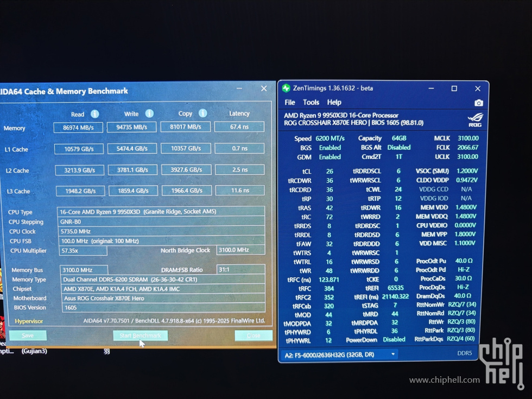532x399 pixels.
Task: Close the AIDA64 benchmark window
Action: 264,88
